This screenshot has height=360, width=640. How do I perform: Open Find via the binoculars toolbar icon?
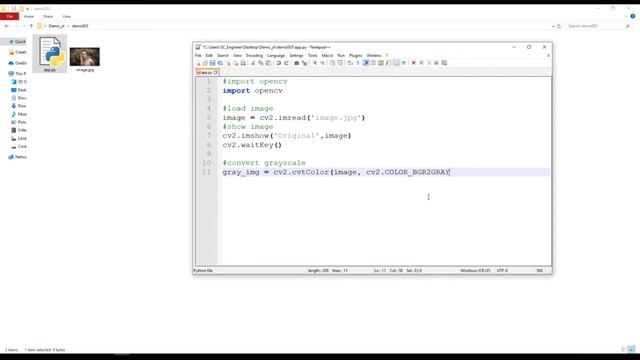pyautogui.click(x=296, y=63)
